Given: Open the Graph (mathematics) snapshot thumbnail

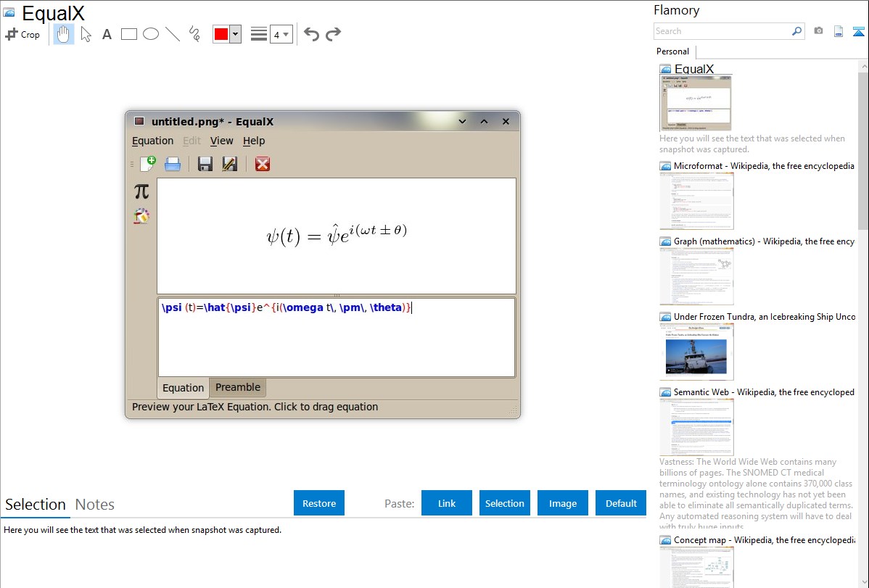Looking at the screenshot, I should pyautogui.click(x=696, y=276).
